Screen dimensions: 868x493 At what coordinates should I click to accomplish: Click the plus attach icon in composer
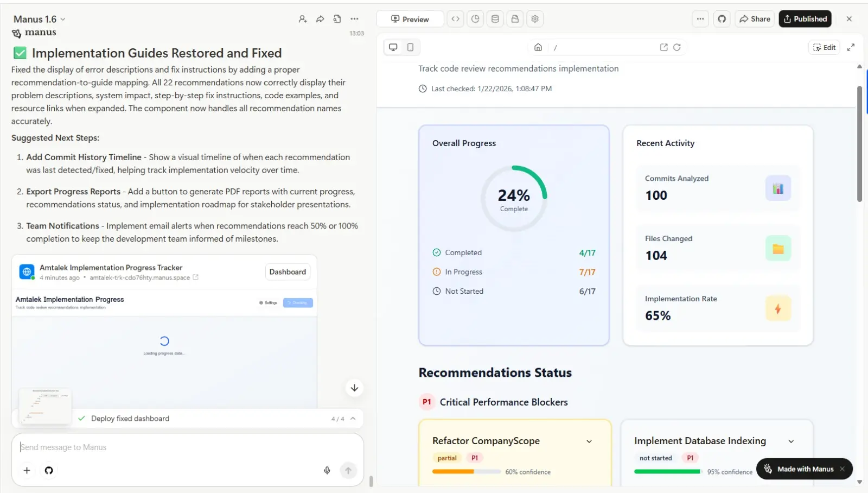click(27, 470)
